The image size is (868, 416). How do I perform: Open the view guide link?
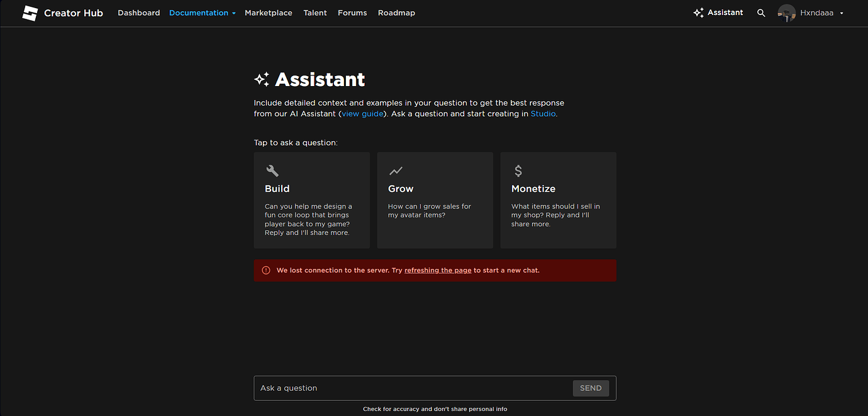pyautogui.click(x=362, y=114)
